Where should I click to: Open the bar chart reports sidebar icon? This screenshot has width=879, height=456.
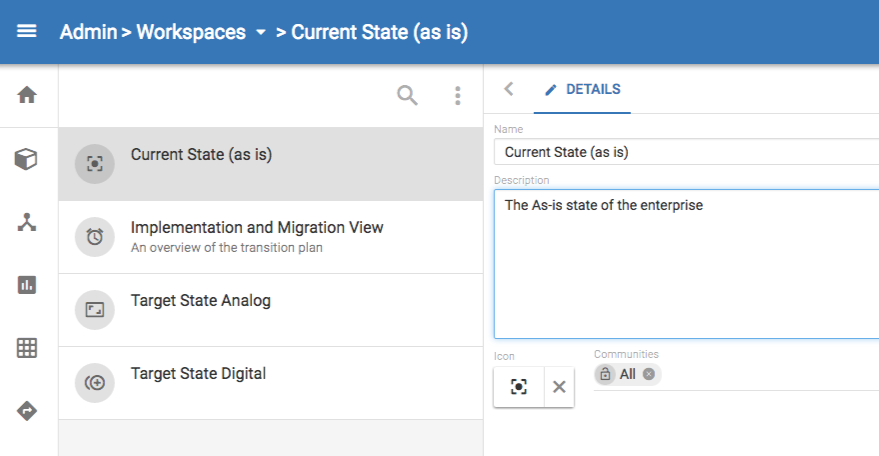(x=27, y=285)
